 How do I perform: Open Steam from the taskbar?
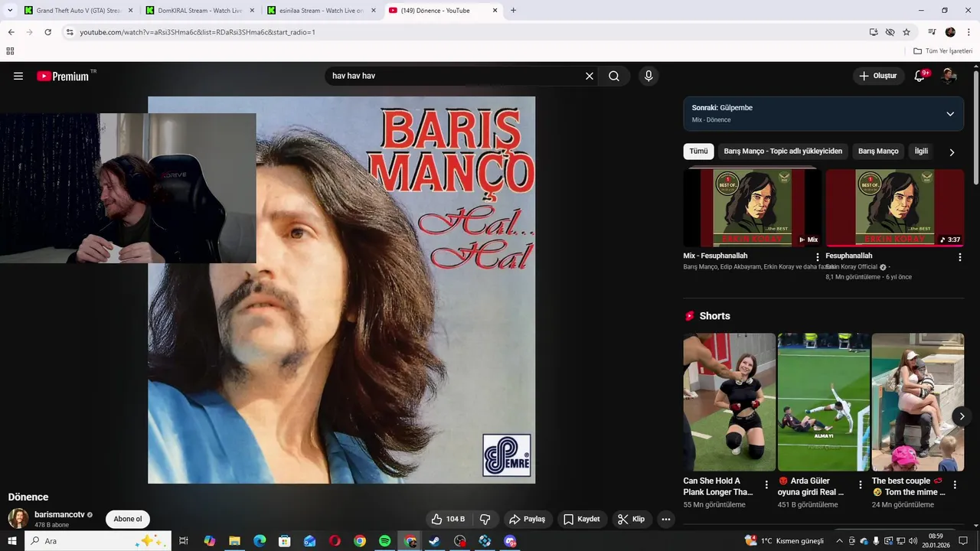[434, 541]
